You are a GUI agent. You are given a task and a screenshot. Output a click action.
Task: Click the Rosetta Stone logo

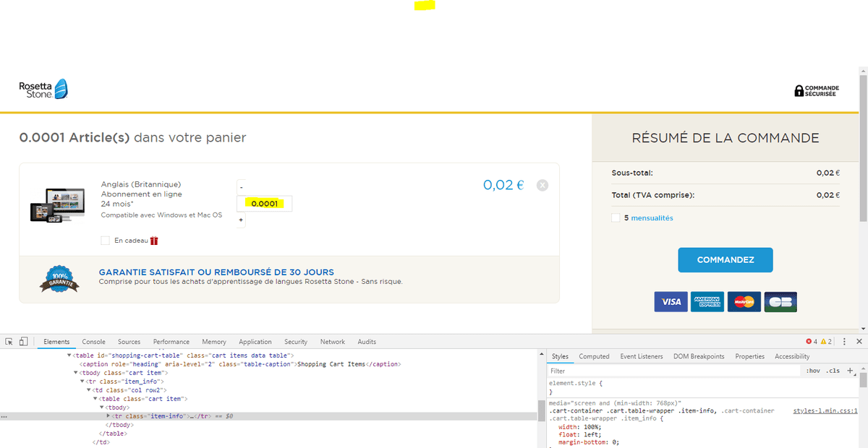point(43,89)
